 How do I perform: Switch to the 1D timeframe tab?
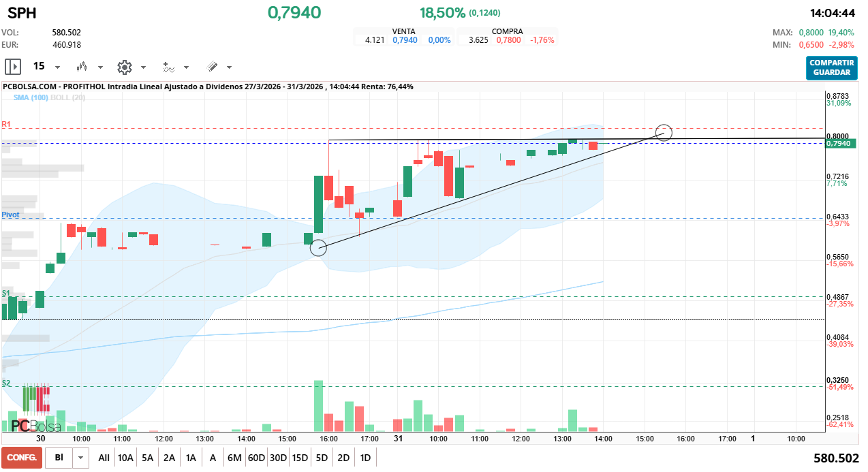tap(365, 457)
